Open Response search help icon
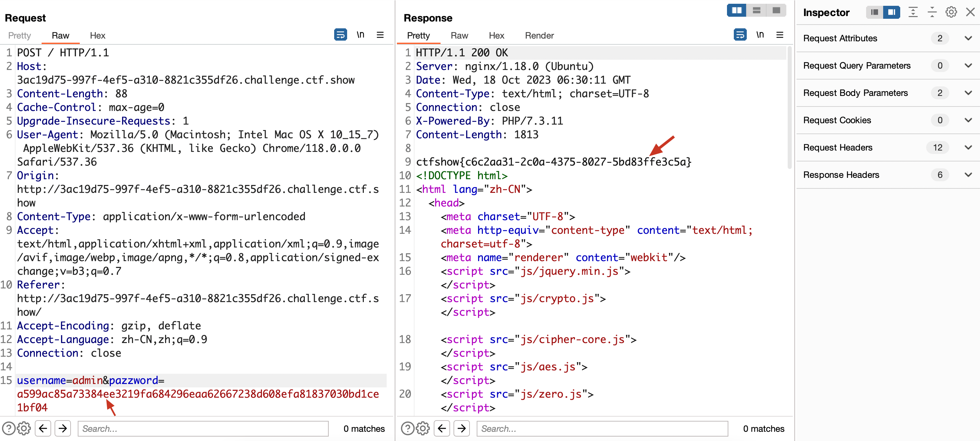 coord(408,428)
